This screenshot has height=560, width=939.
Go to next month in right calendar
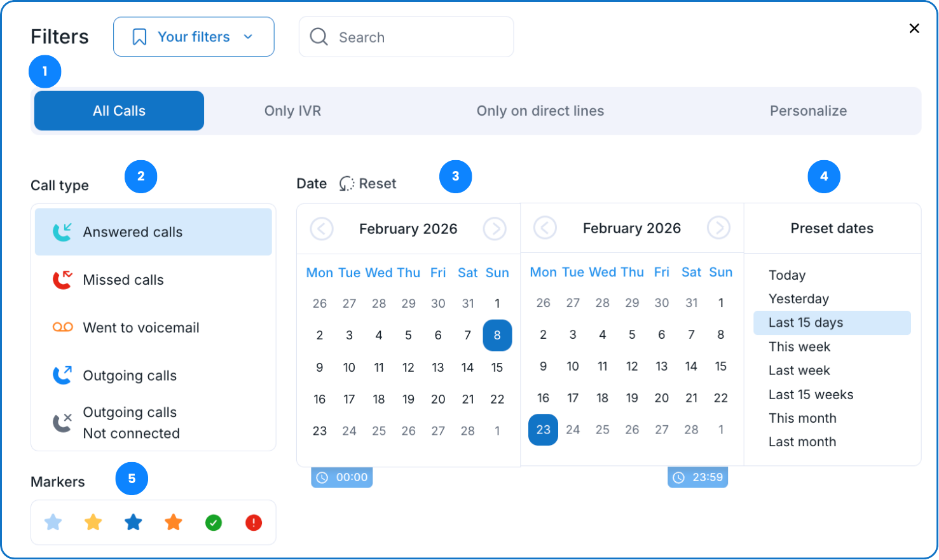point(718,228)
